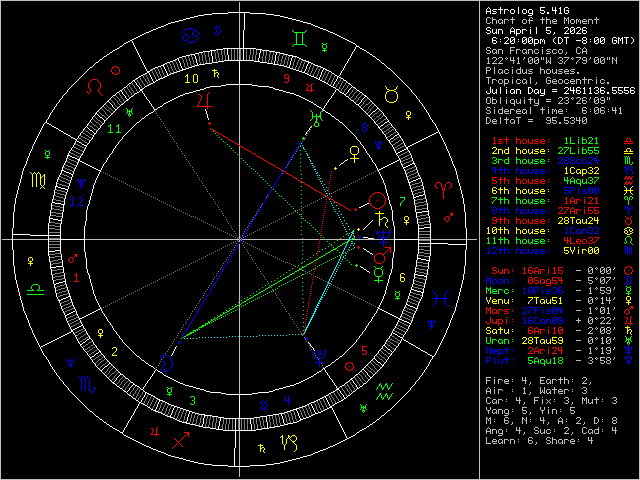The height and width of the screenshot is (480, 640).
Task: Click the green Gemini sign glyph in outer ring
Action: [x=300, y=38]
